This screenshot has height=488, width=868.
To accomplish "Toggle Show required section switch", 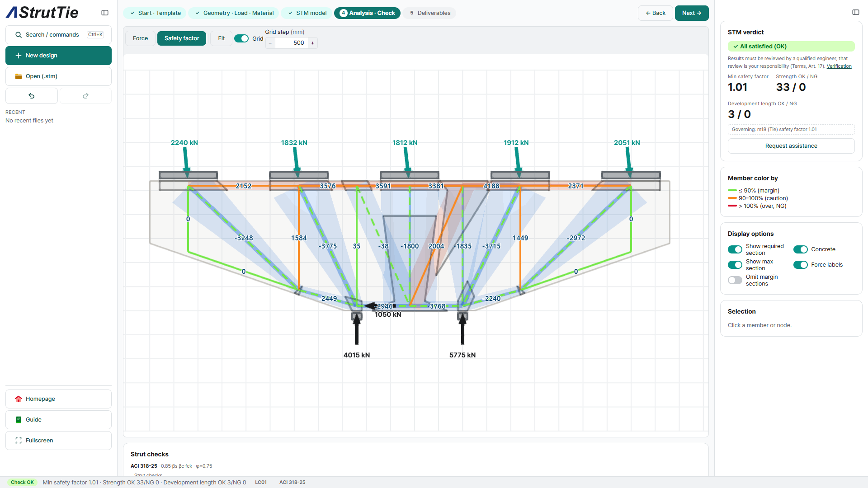I will [735, 249].
